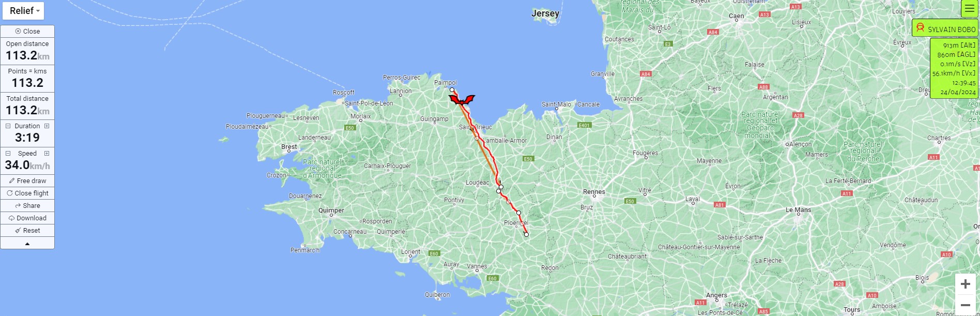Share the flight route
The height and width of the screenshot is (316, 980).
27,205
